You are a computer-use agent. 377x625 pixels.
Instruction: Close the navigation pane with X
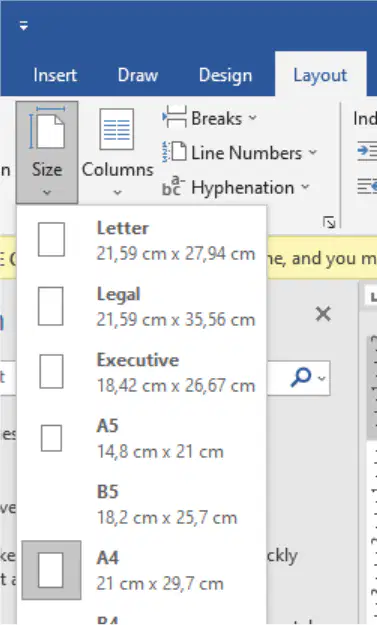[x=323, y=314]
